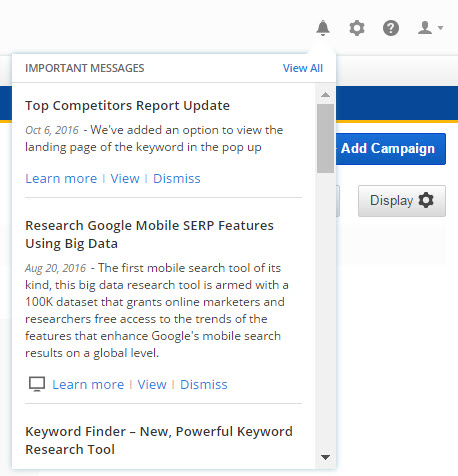This screenshot has height=476, width=458.
Task: Click View All messages link
Action: pyautogui.click(x=303, y=68)
